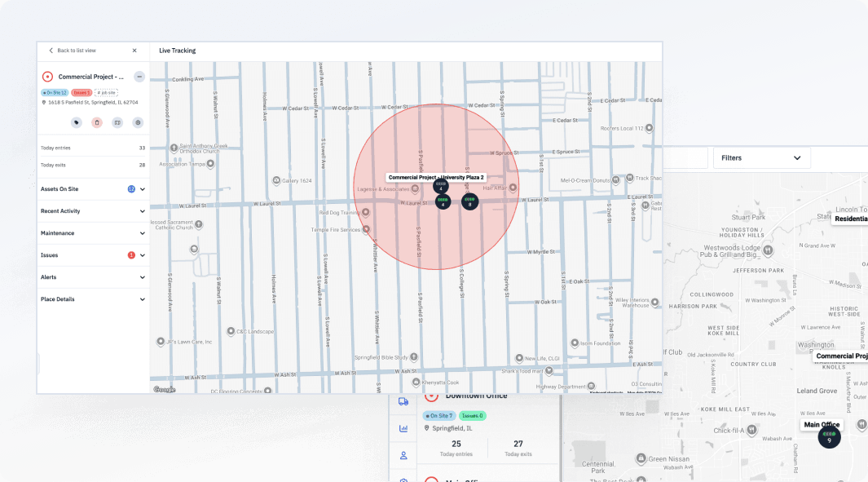Click the bar chart icon in the background sidebar
This screenshot has width=868, height=482.
403,428
